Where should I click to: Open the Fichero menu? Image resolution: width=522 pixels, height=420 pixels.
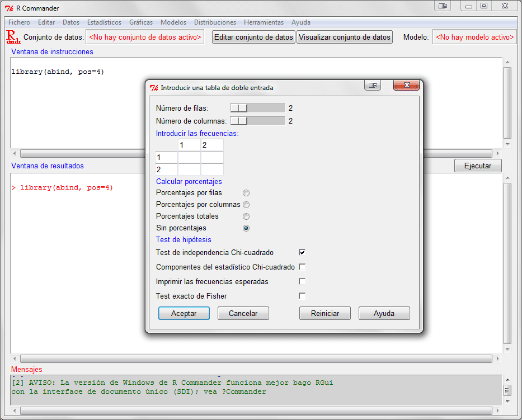pyautogui.click(x=19, y=22)
